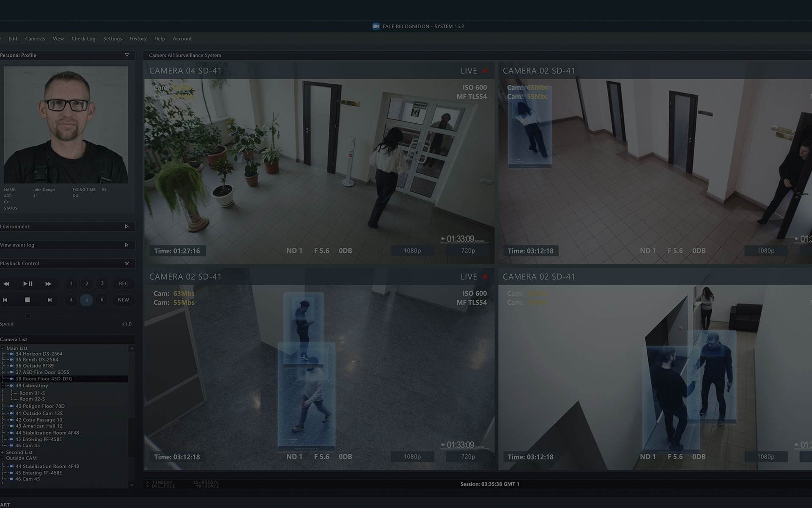
Task: Click the stop playback icon
Action: point(27,300)
